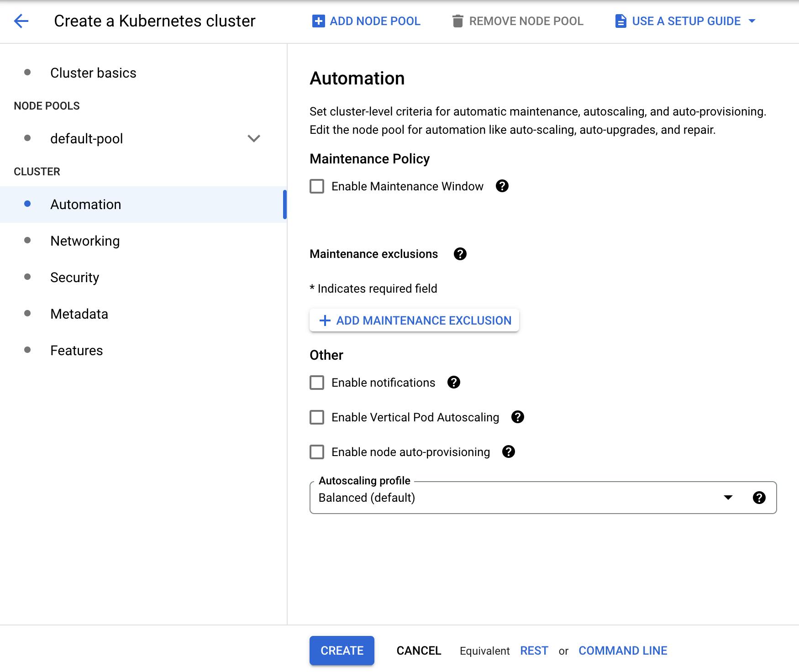Open the Metadata section

click(x=79, y=314)
